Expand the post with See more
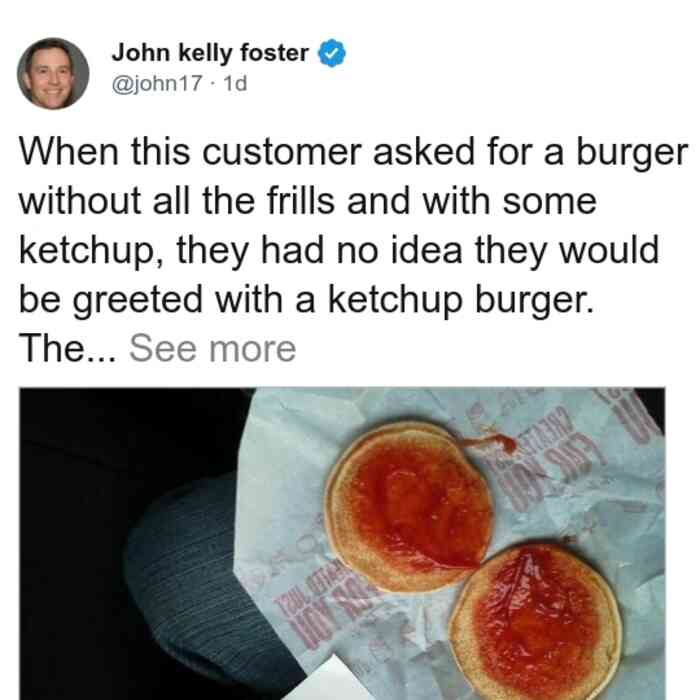 [212, 349]
